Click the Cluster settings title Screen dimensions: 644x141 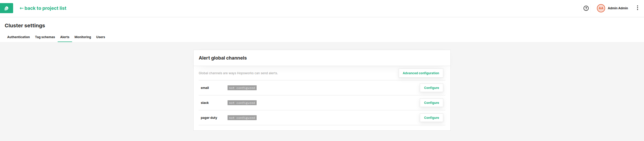click(x=25, y=26)
